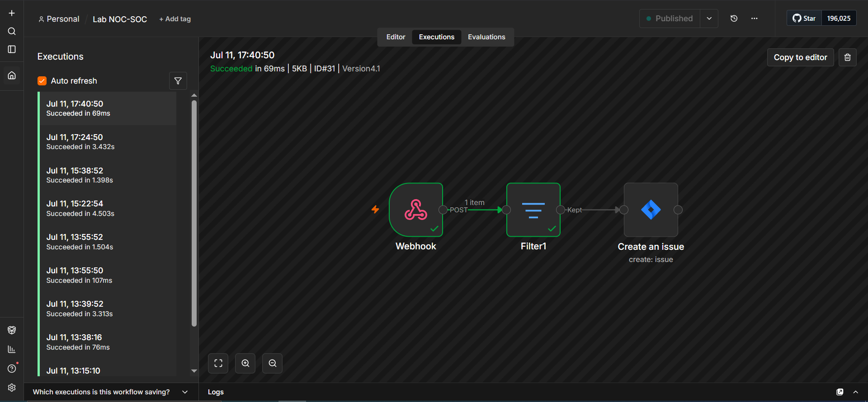Expand the Logs panel chevron
868x402 pixels.
pyautogui.click(x=855, y=392)
